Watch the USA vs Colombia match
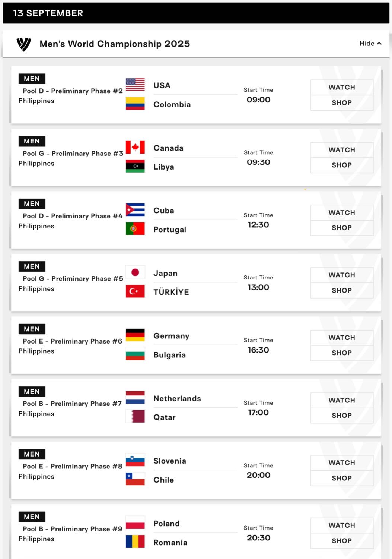The width and height of the screenshot is (392, 559). (x=342, y=87)
